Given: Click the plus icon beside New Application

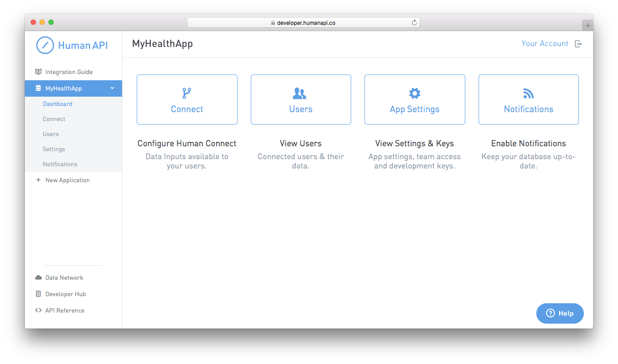Looking at the screenshot, I should click(38, 180).
